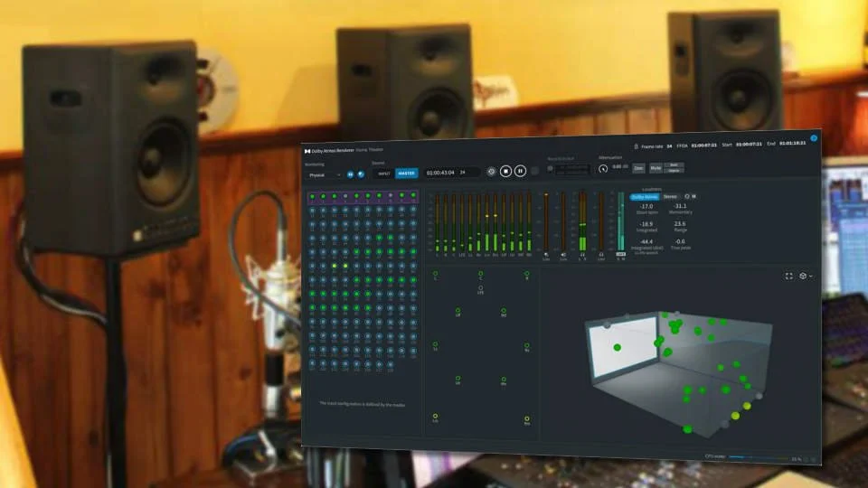Click the last green input in the purple bed row

click(x=413, y=196)
